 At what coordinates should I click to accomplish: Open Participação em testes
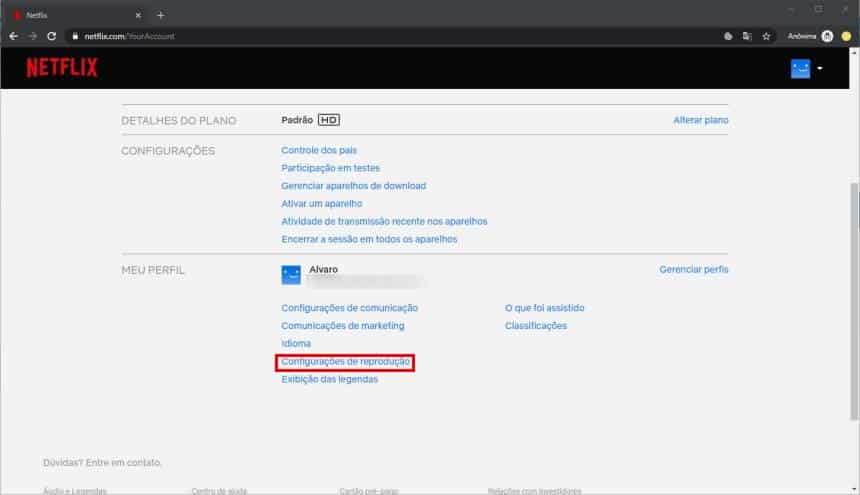(330, 168)
